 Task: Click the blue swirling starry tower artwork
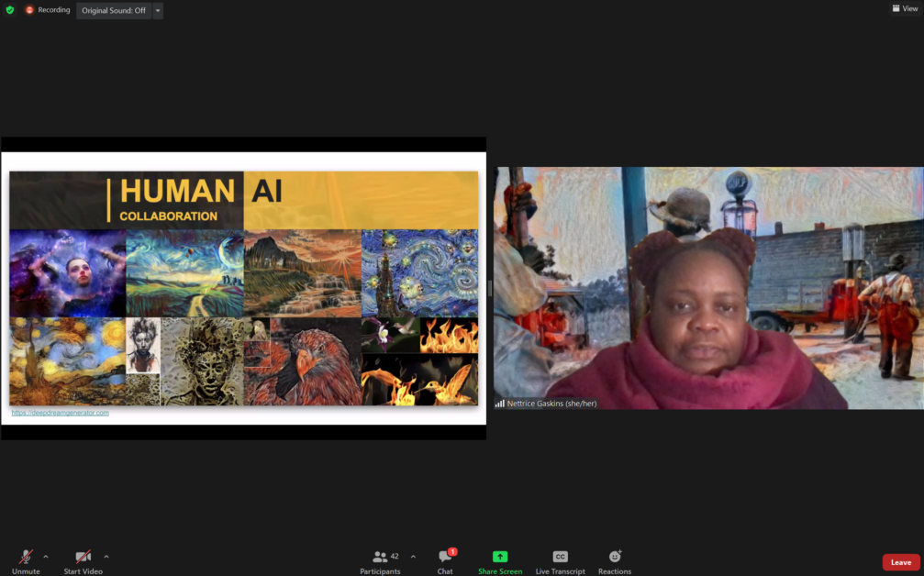[x=419, y=273]
